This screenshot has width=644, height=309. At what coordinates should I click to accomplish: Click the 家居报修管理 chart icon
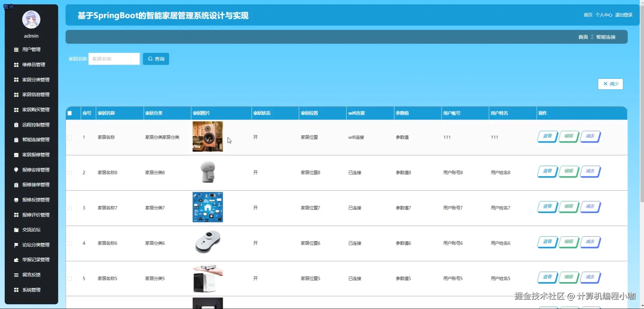click(16, 155)
